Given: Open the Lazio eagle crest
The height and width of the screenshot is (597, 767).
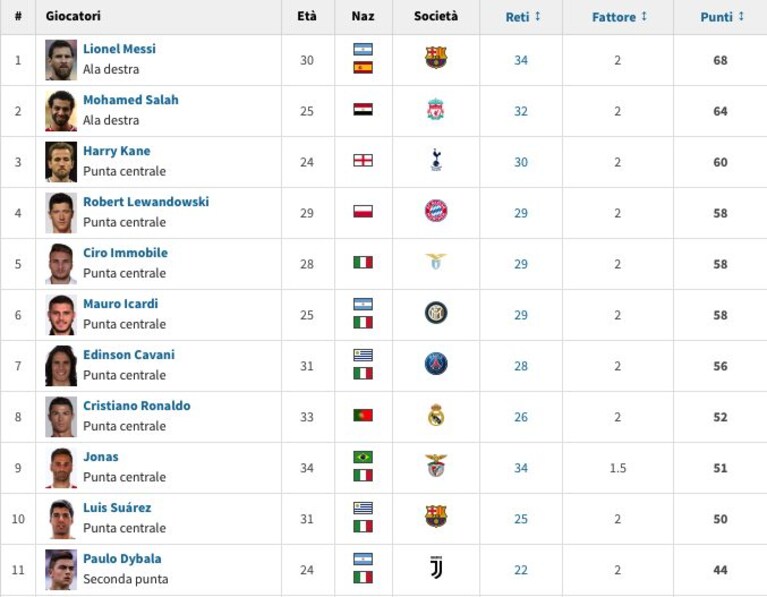Looking at the screenshot, I should (x=435, y=261).
